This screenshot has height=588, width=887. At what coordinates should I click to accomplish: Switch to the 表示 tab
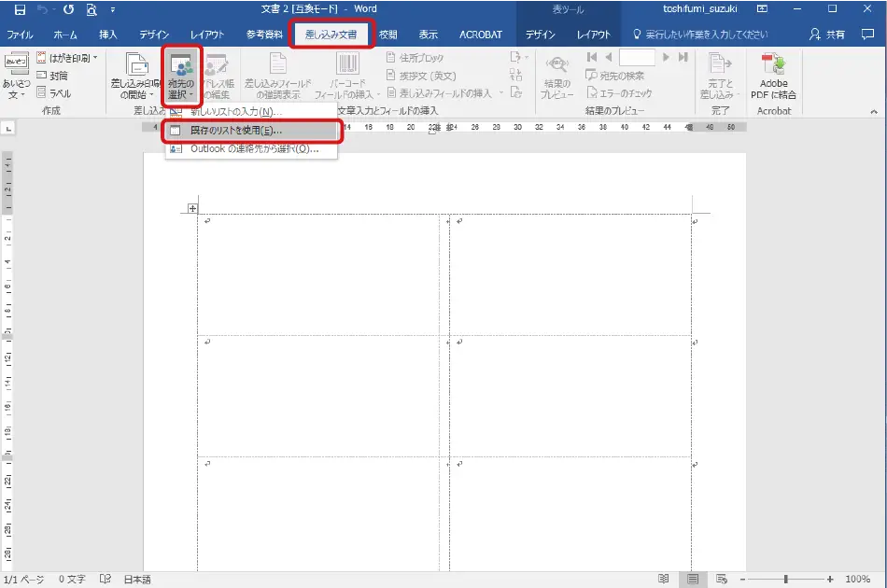429,35
